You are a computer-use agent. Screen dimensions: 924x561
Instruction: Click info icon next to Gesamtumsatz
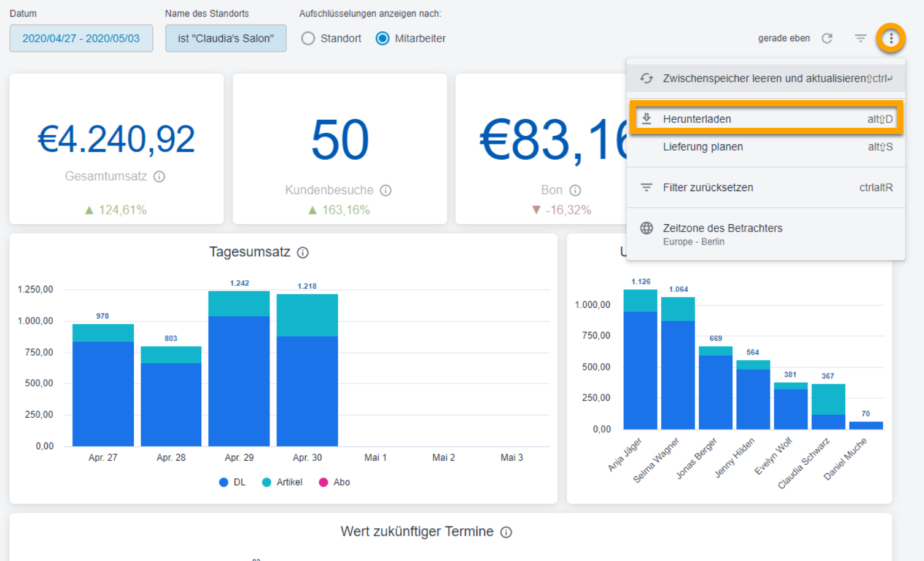pyautogui.click(x=159, y=177)
